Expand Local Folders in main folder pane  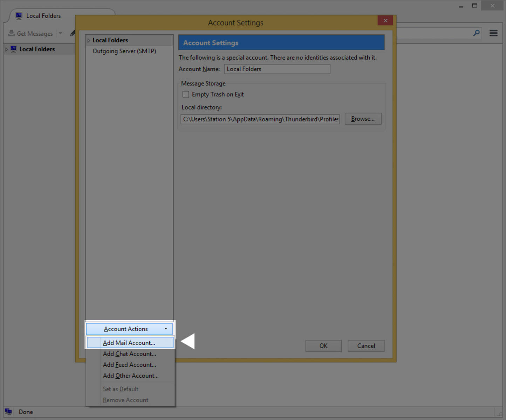click(6, 49)
